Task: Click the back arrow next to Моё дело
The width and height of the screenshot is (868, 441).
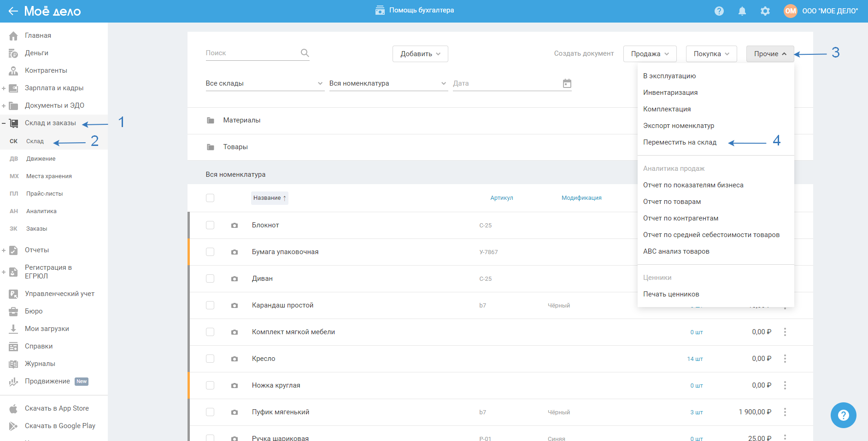Action: (13, 11)
